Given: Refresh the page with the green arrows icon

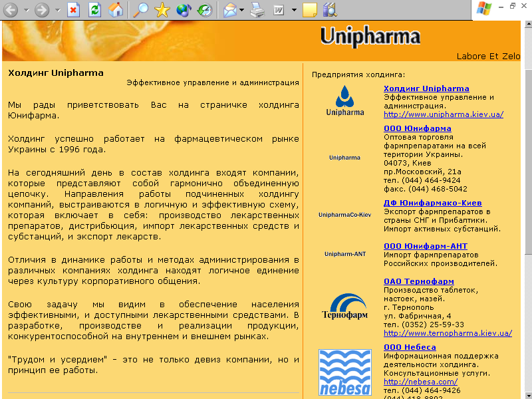Looking at the screenshot, I should click(94, 10).
